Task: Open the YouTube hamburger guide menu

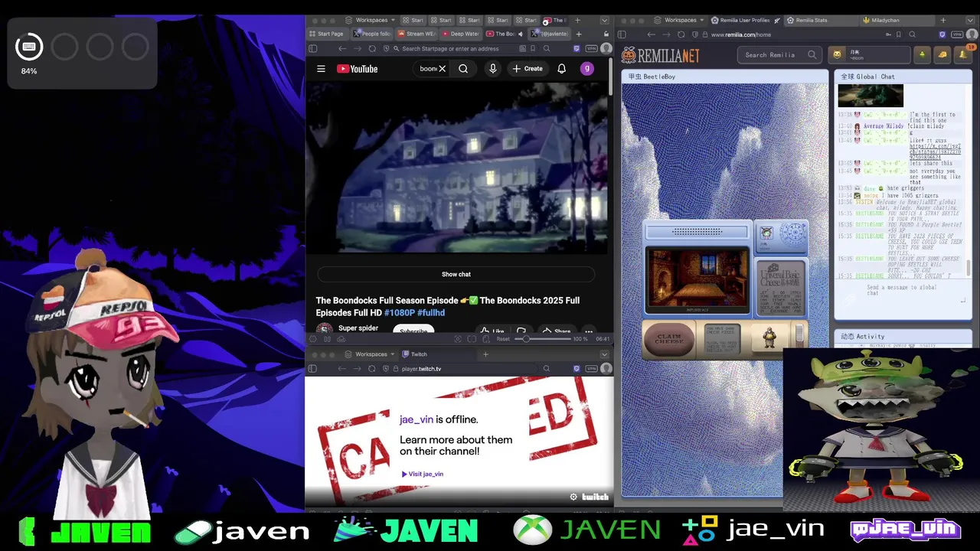Action: tap(321, 69)
